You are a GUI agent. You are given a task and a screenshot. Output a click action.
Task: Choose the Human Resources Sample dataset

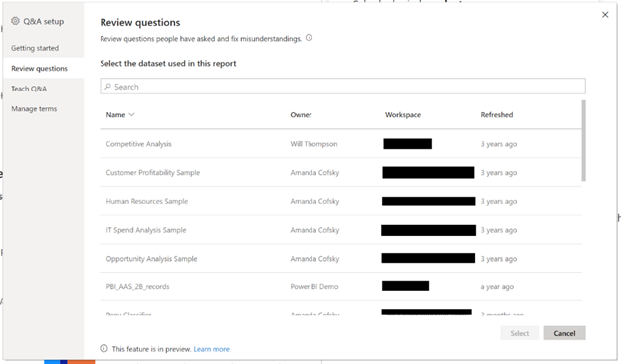tap(340, 201)
